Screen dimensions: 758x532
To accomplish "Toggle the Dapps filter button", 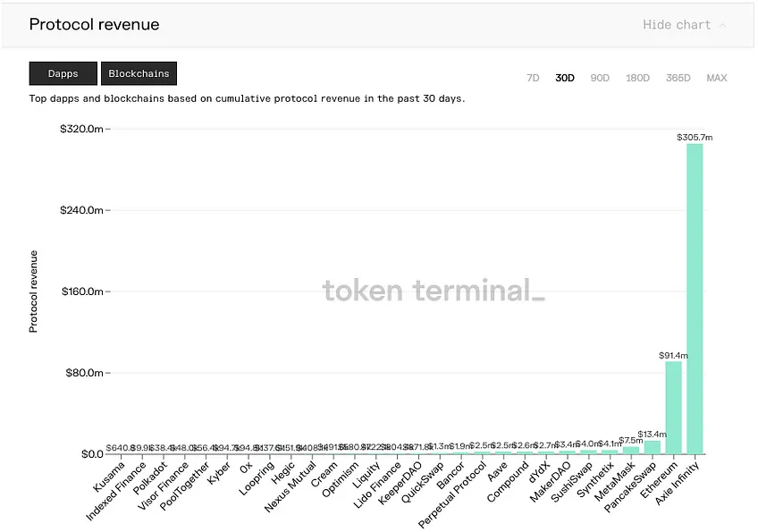I will click(63, 73).
